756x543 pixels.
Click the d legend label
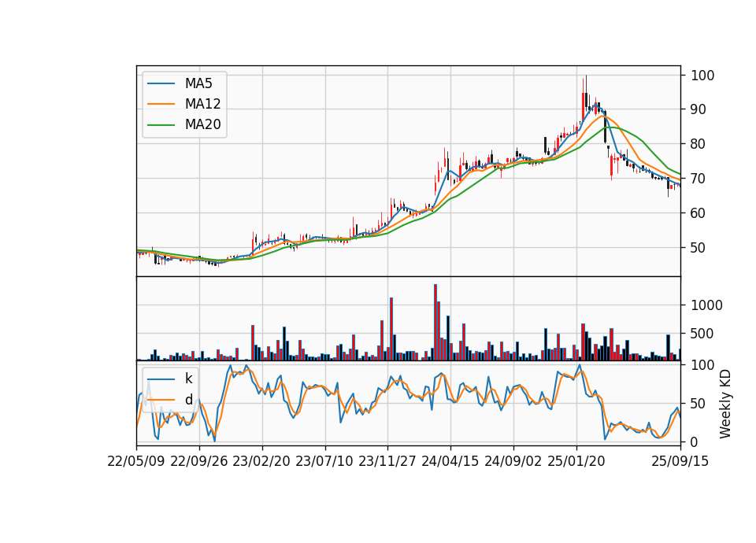(188, 400)
